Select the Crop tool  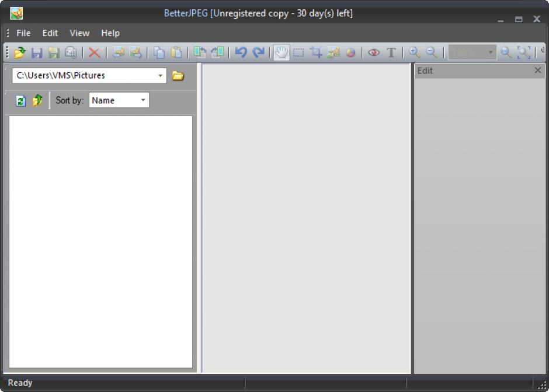(x=315, y=52)
